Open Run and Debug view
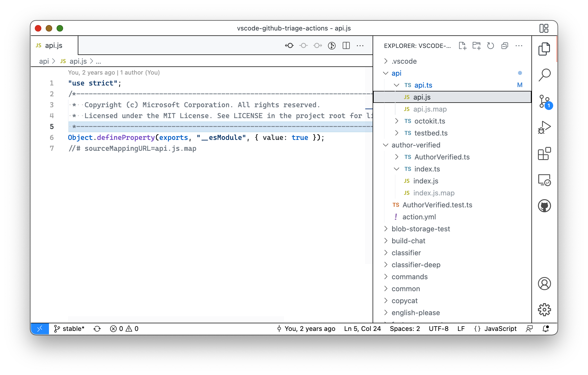Viewport: 588px width, 375px height. coord(544,127)
